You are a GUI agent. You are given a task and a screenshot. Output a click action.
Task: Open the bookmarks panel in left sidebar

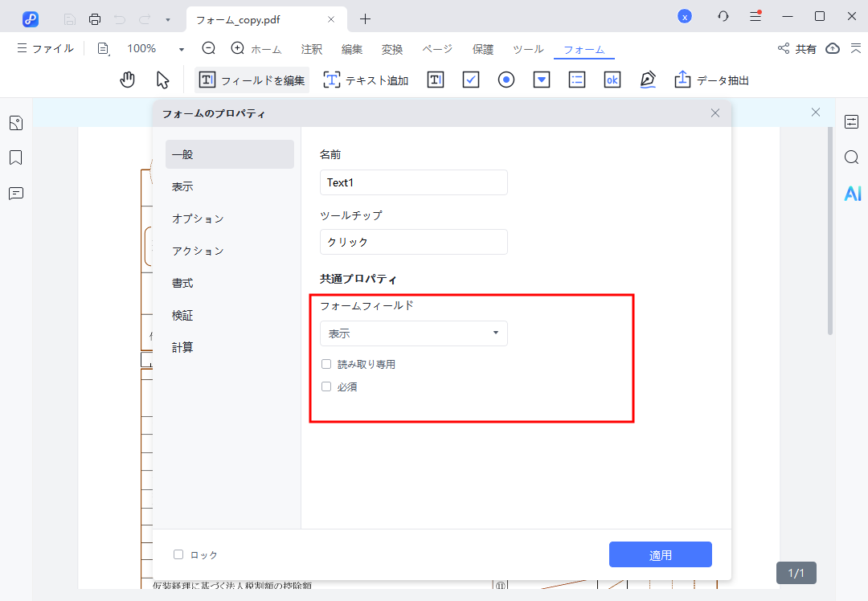[x=15, y=157]
